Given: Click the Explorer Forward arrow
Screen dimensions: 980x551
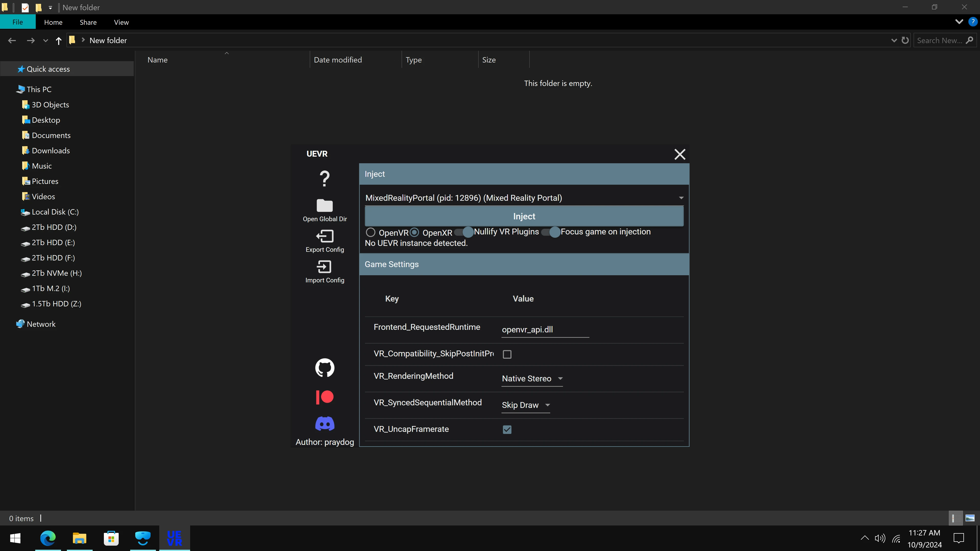Looking at the screenshot, I should [31, 40].
